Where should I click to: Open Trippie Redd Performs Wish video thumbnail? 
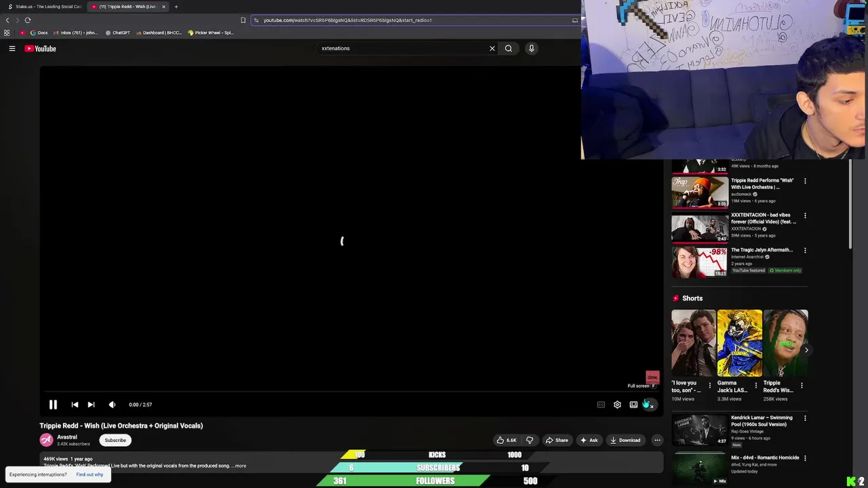(700, 191)
